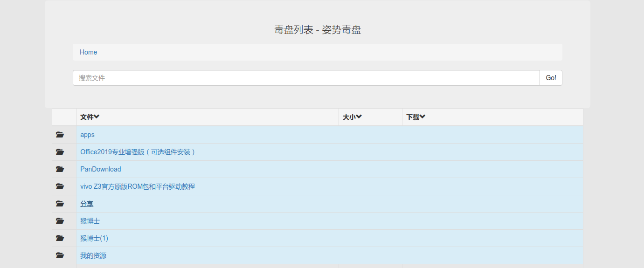The height and width of the screenshot is (268, 644).
Task: Open the 猴博士(1) folder link
Action: [94, 238]
